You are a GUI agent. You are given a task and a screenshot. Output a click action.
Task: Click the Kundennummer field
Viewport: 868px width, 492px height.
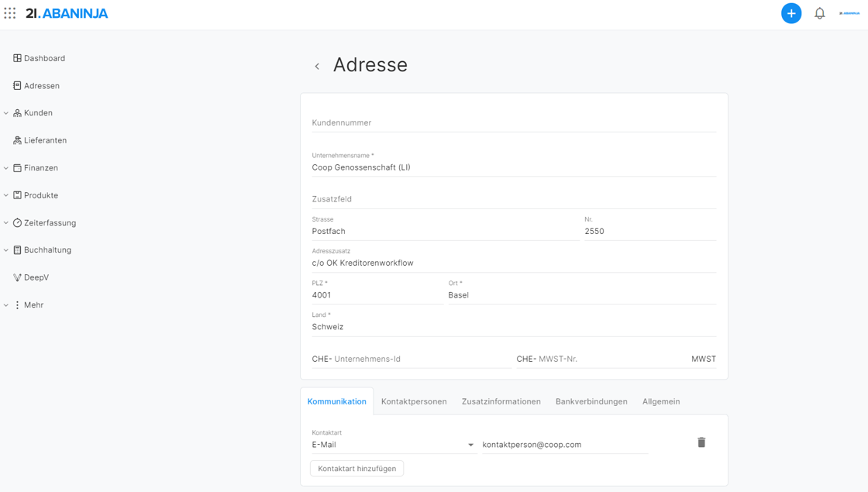[514, 123]
